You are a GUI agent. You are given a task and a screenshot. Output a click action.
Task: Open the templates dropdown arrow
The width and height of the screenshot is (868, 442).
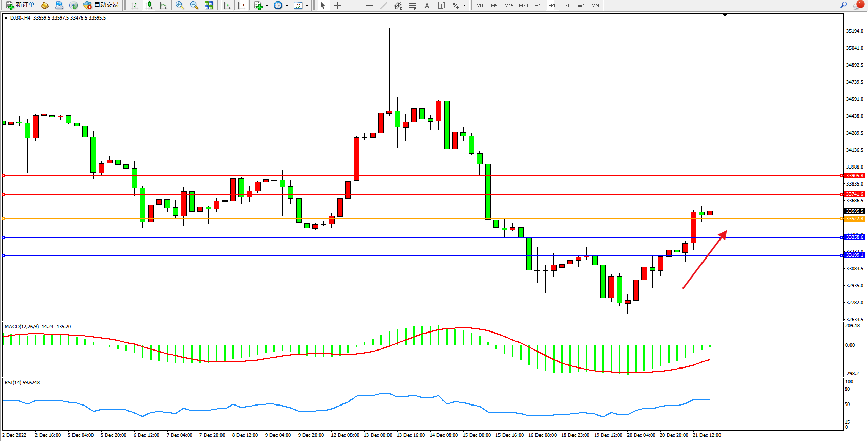click(307, 5)
